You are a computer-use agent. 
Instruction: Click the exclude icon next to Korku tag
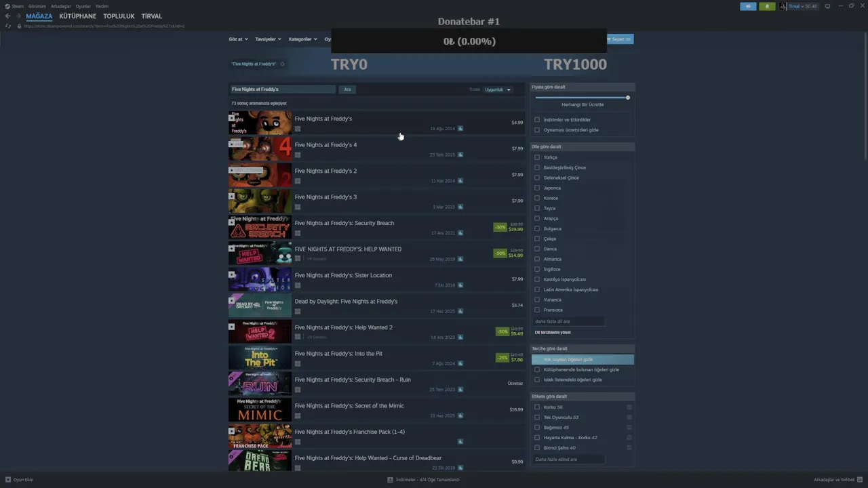click(x=629, y=407)
